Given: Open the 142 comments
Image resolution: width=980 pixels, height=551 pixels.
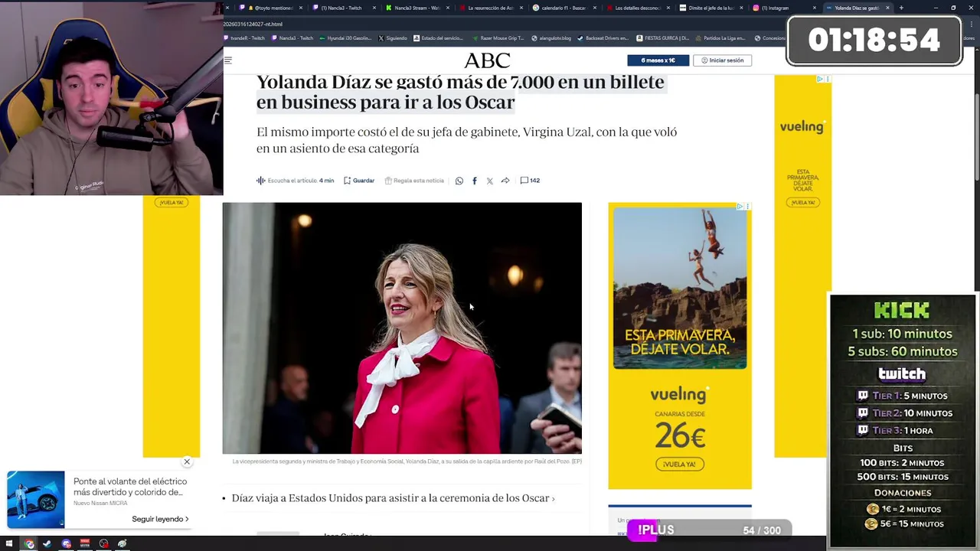Looking at the screenshot, I should (x=530, y=181).
